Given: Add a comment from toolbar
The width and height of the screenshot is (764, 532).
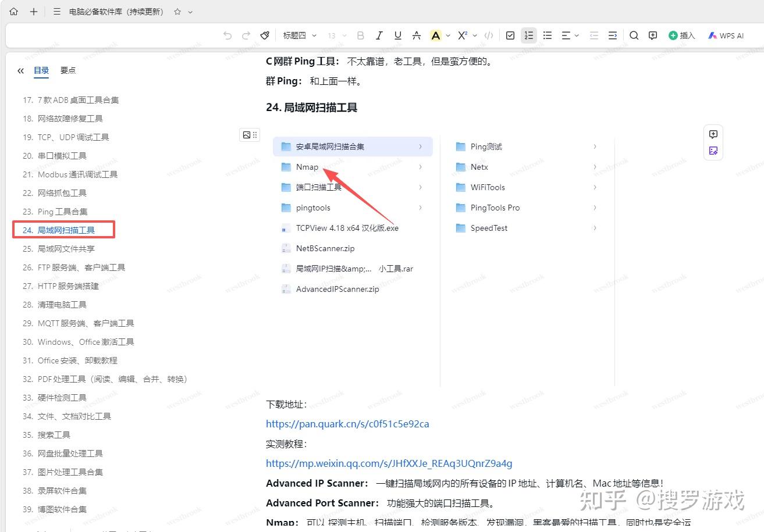Looking at the screenshot, I should tap(653, 35).
